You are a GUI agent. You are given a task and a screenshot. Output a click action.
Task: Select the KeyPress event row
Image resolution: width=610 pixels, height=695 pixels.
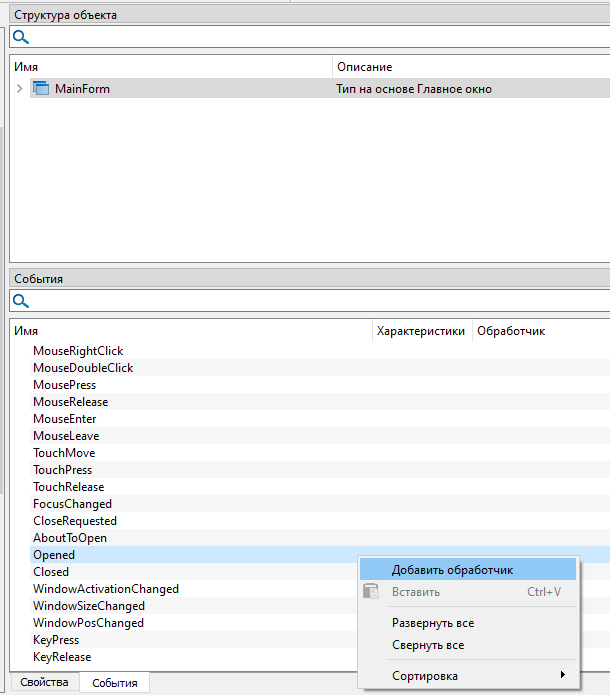pyautogui.click(x=56, y=640)
